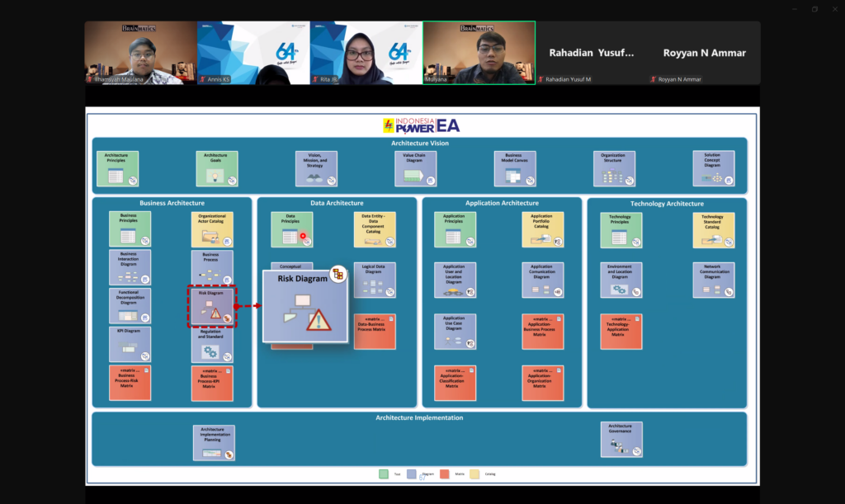Click the green Text legend swatch
The width and height of the screenshot is (845, 504).
(384, 473)
